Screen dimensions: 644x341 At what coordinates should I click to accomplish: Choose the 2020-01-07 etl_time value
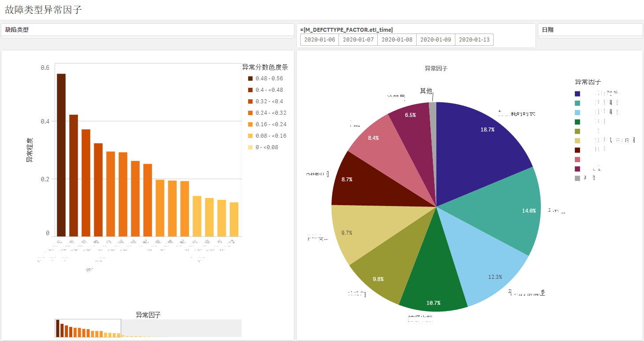pos(358,40)
